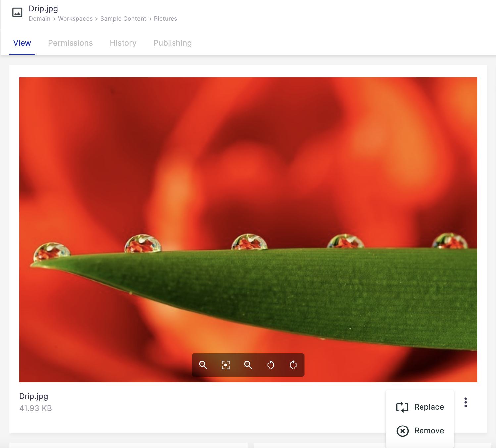Open the Pictures folder in the breadcrumb

tap(166, 19)
